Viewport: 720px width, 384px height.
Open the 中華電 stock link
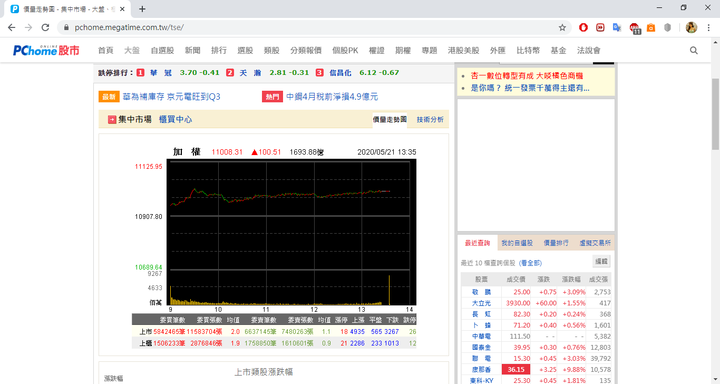[481, 336]
